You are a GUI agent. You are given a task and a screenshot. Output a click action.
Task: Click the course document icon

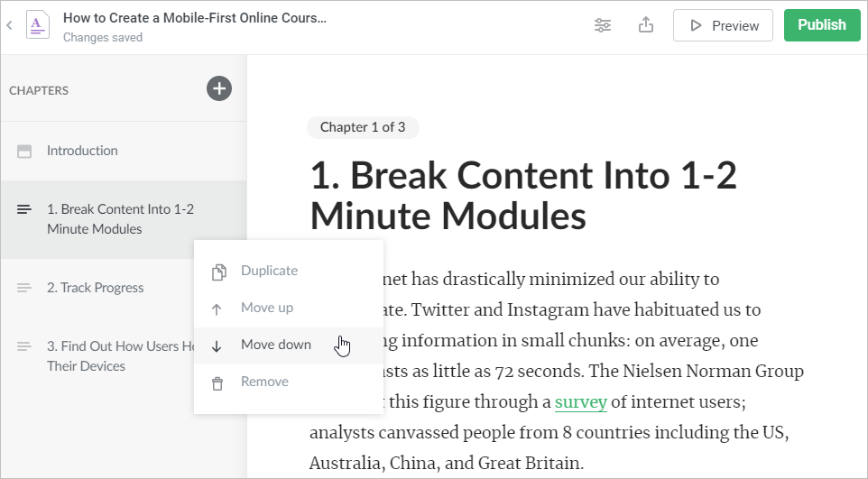[38, 25]
